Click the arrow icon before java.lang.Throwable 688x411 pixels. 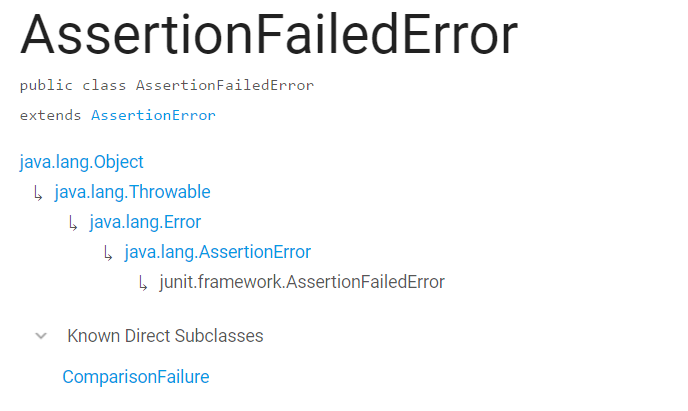click(x=38, y=193)
